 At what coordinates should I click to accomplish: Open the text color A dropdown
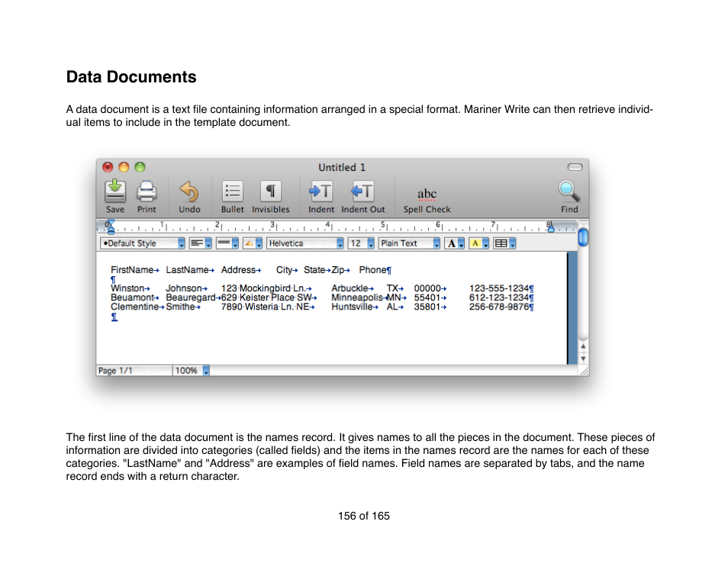[x=455, y=243]
